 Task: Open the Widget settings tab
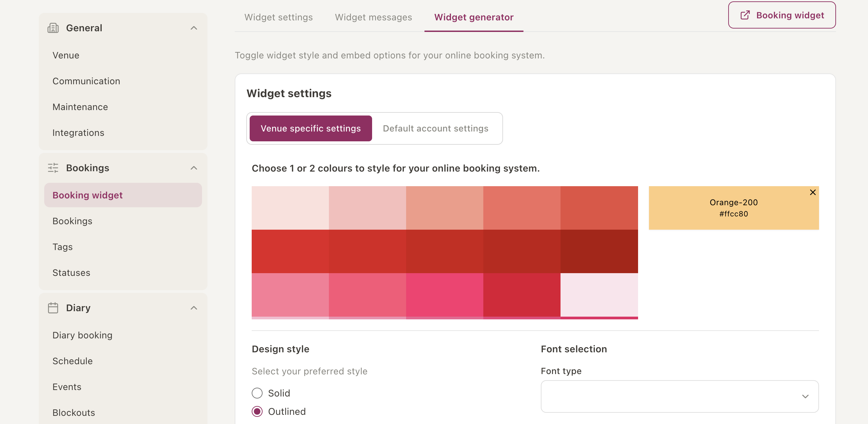click(278, 17)
